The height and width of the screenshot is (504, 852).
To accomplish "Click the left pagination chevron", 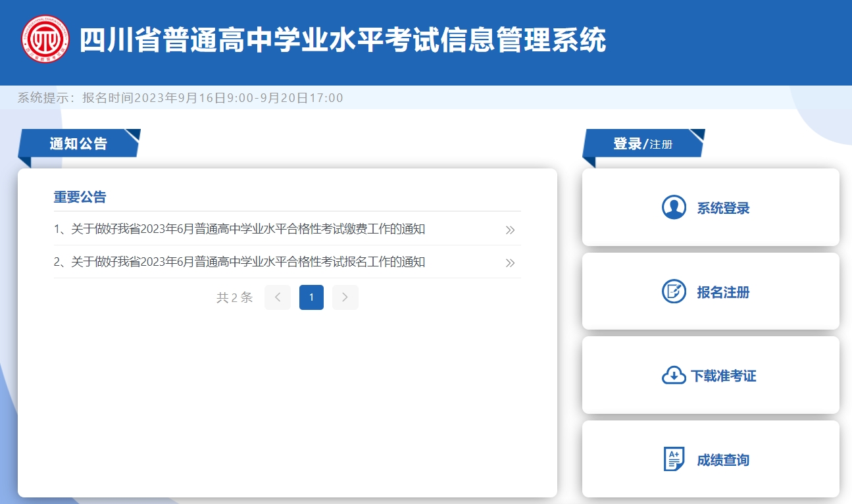I will 277,297.
